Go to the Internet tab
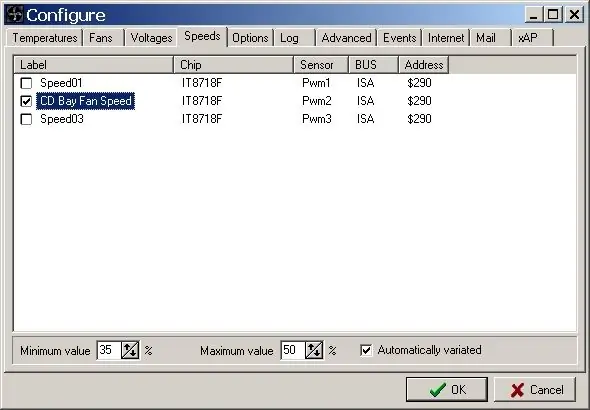The height and width of the screenshot is (410, 590). (446, 38)
